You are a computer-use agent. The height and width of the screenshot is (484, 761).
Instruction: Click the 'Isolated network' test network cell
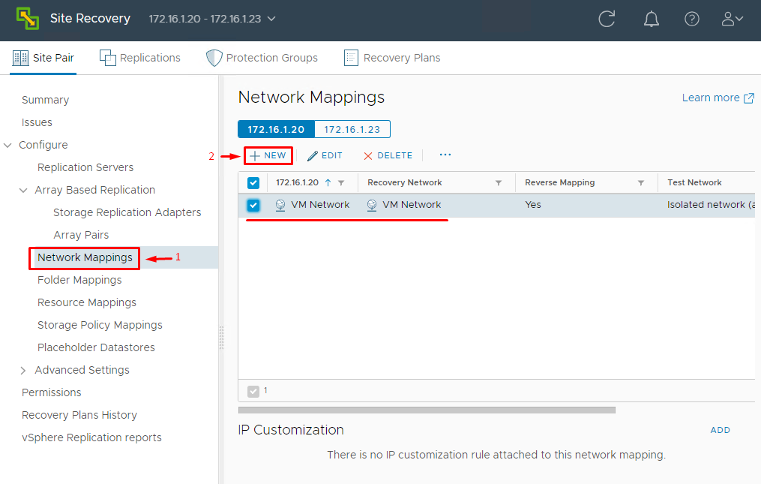711,205
